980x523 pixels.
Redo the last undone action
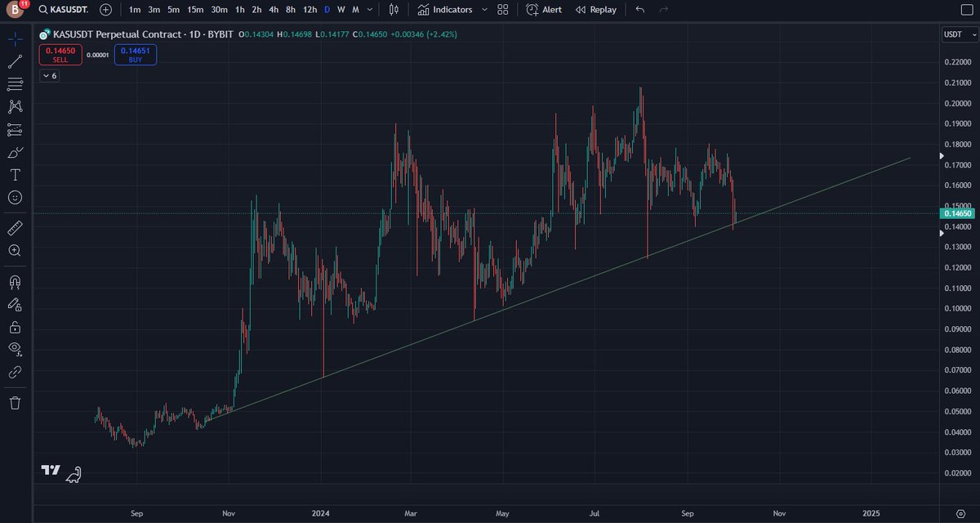(663, 10)
